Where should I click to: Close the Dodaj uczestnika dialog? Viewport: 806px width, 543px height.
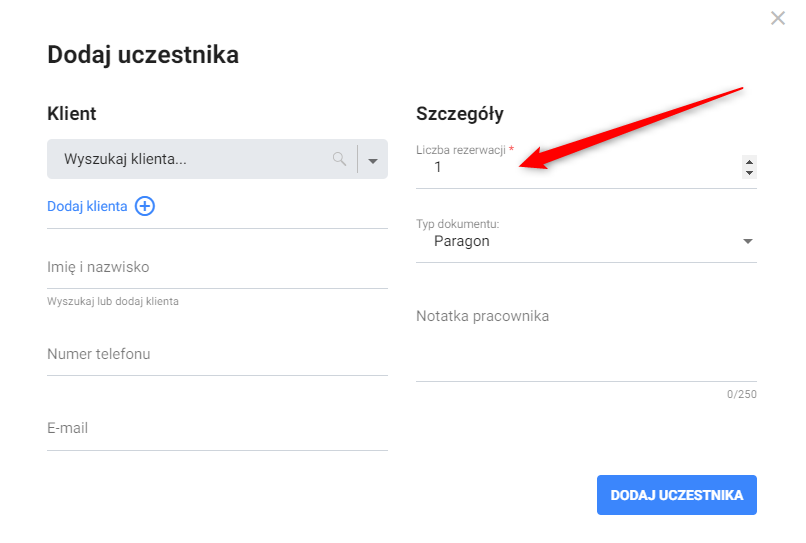coord(778,18)
